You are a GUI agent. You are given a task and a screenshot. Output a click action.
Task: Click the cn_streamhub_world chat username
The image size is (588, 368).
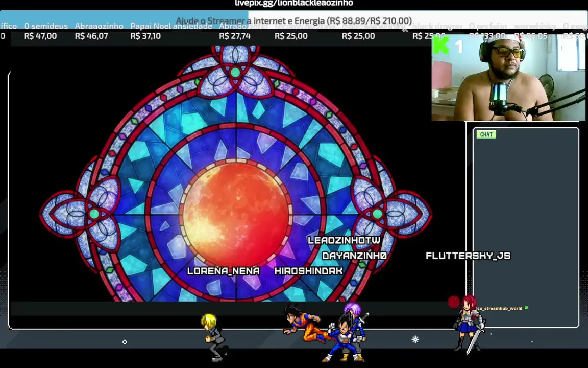[x=500, y=308]
